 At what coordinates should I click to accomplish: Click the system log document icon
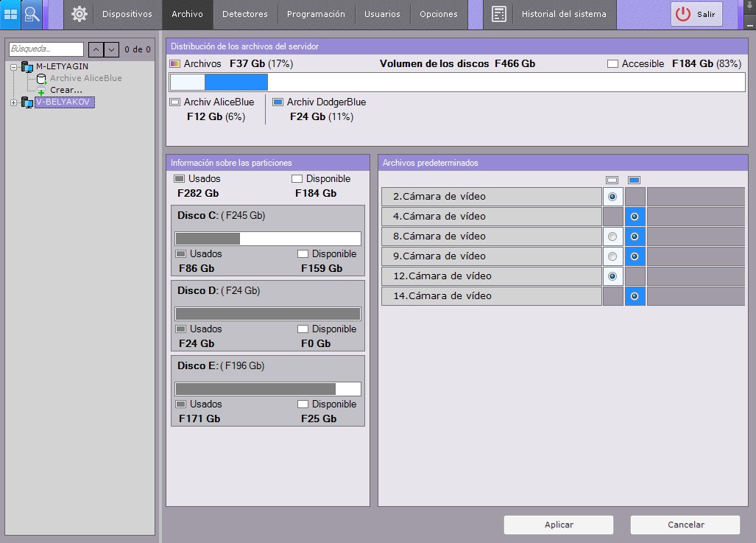[x=499, y=14]
